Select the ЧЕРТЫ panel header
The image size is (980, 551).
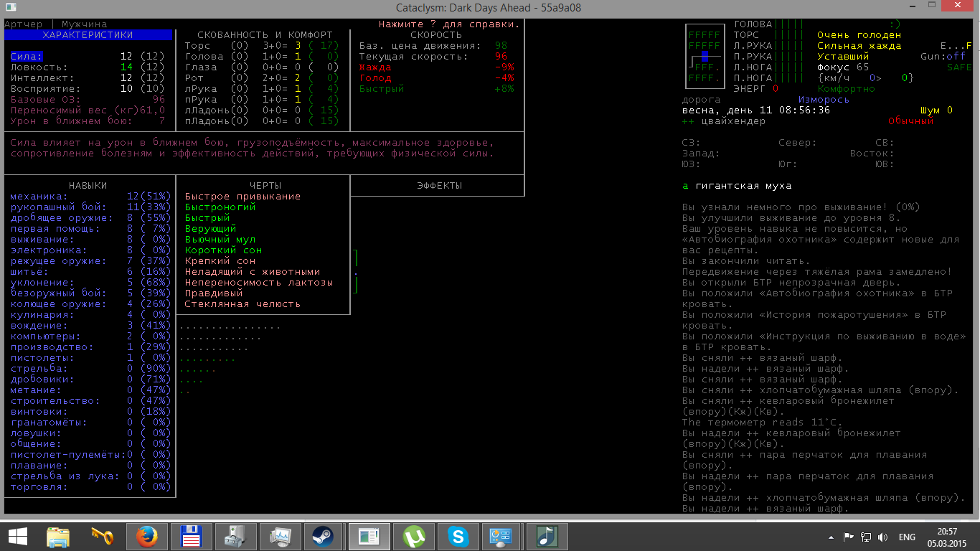click(x=265, y=185)
